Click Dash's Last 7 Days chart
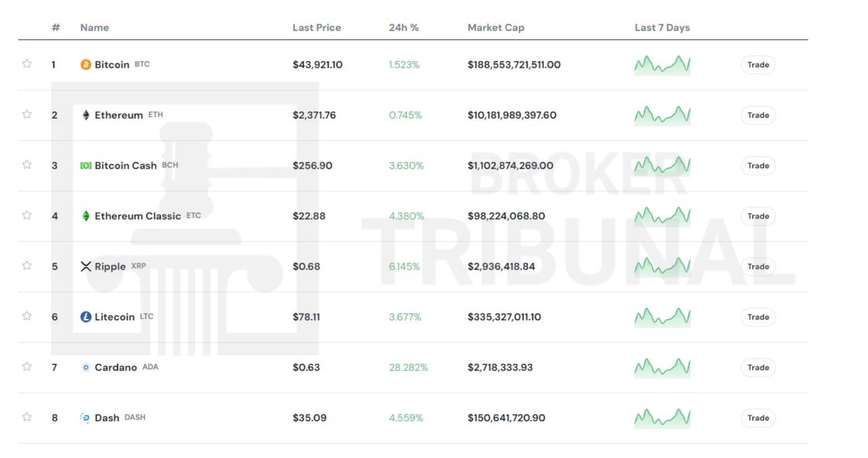This screenshot has width=868, height=458. pyautogui.click(x=662, y=418)
